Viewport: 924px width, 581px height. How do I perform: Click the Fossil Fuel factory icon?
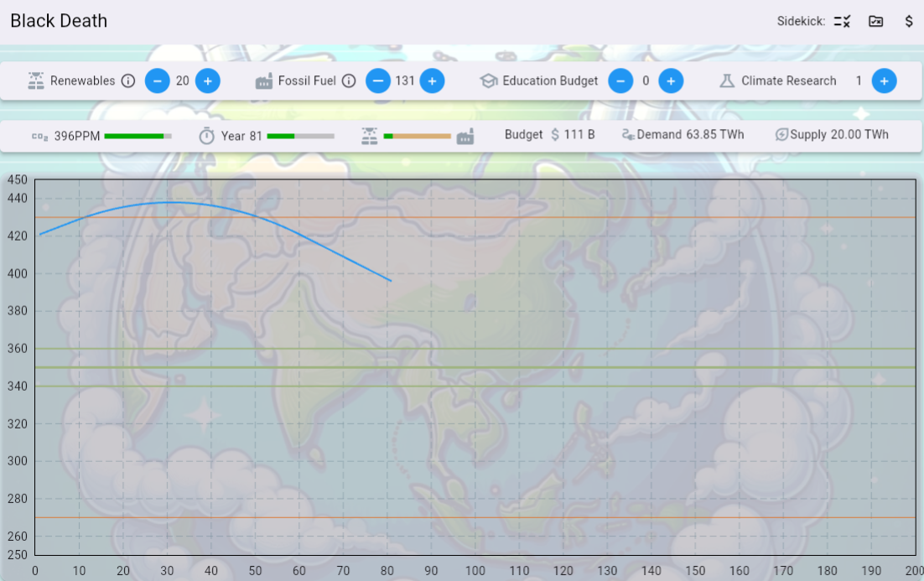point(263,80)
